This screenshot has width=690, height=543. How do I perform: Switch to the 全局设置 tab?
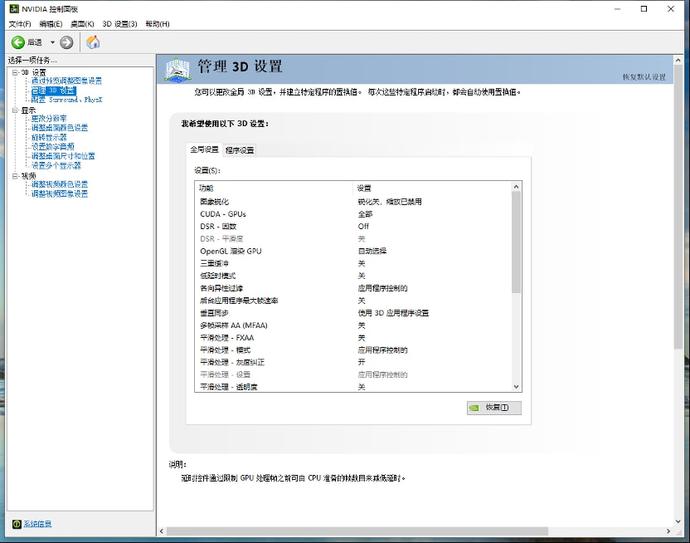(204, 150)
